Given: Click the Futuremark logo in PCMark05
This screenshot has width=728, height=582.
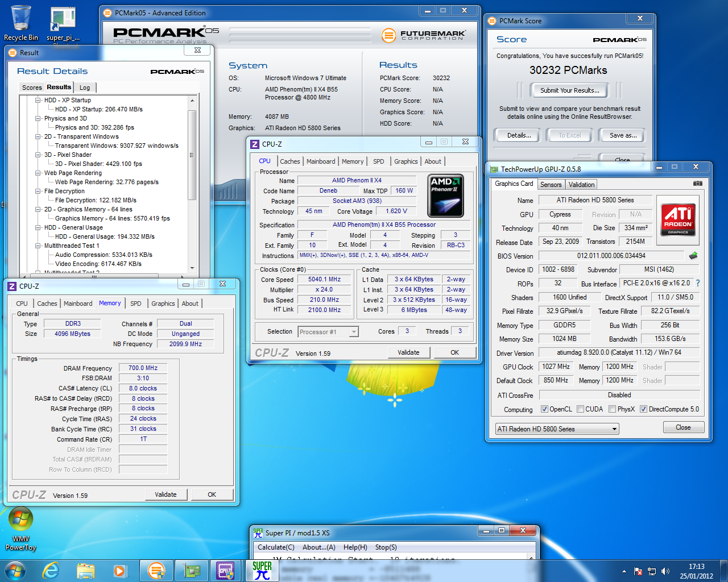Looking at the screenshot, I should click(x=424, y=35).
